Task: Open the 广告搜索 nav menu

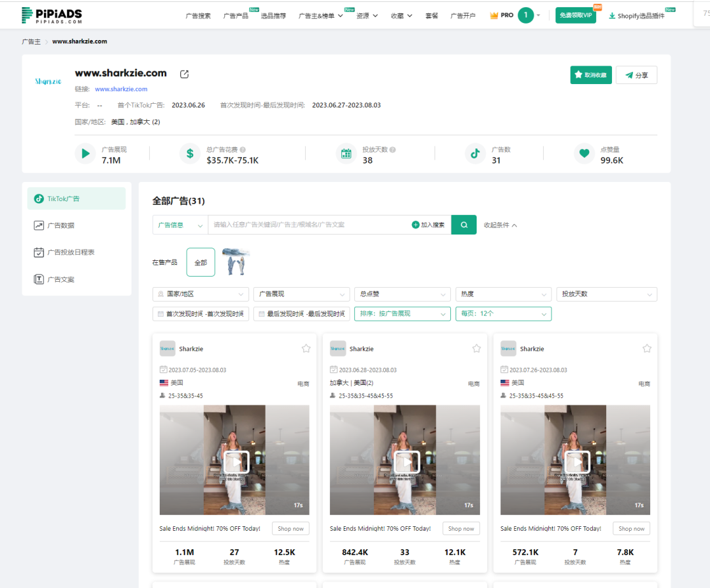Action: pyautogui.click(x=198, y=16)
